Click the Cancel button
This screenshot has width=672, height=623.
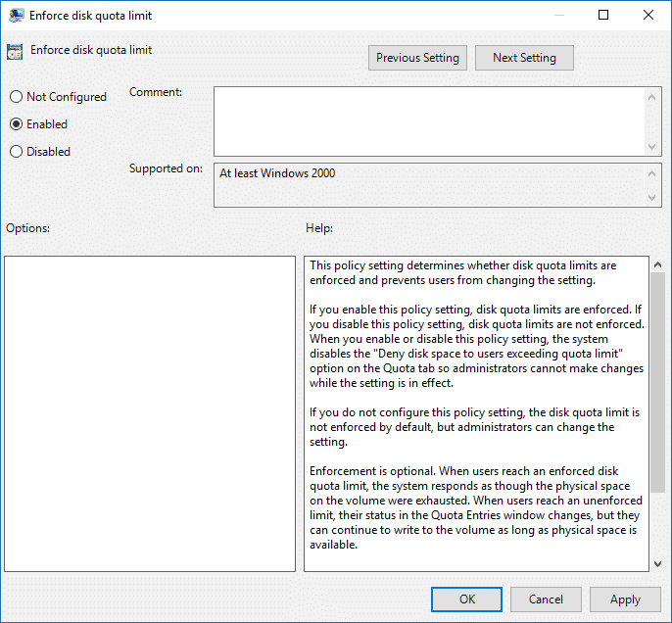(x=546, y=599)
